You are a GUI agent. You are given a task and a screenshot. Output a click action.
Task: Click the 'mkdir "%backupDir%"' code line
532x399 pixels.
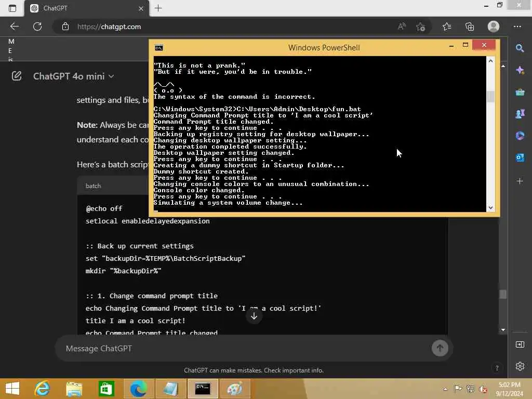[124, 271]
